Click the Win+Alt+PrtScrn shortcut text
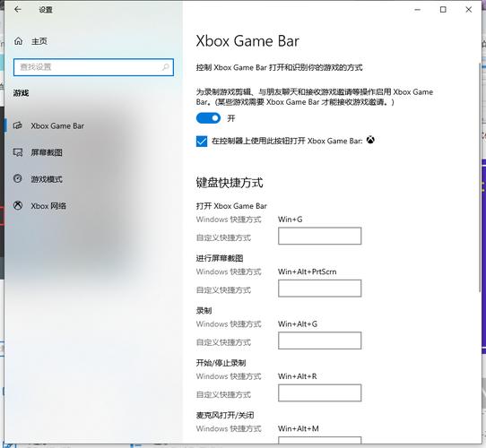This screenshot has width=486, height=448. (308, 271)
